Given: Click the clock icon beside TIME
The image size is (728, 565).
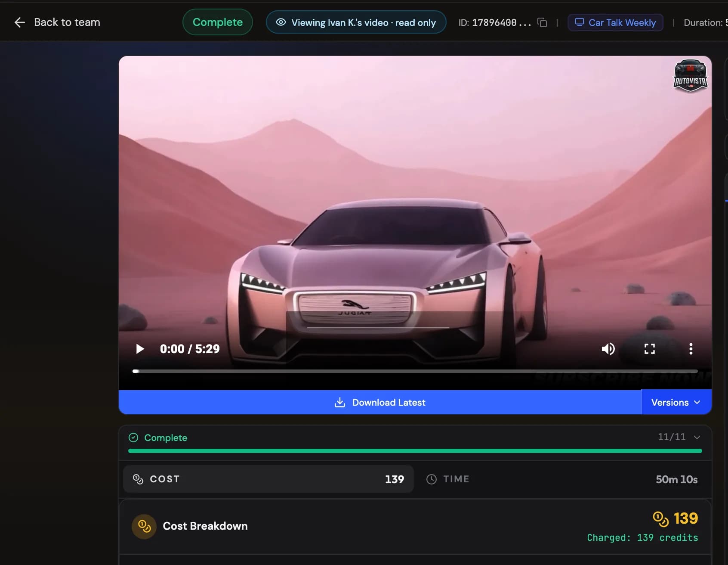Looking at the screenshot, I should click(x=431, y=479).
